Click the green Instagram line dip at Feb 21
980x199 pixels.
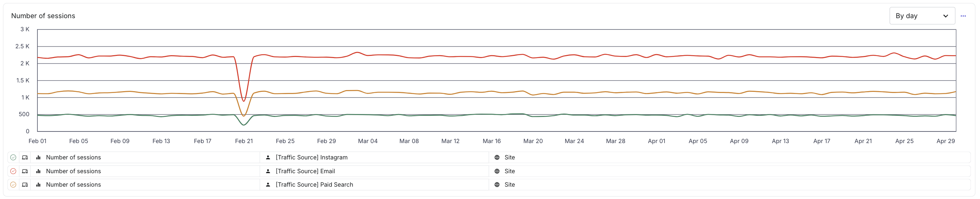(244, 125)
